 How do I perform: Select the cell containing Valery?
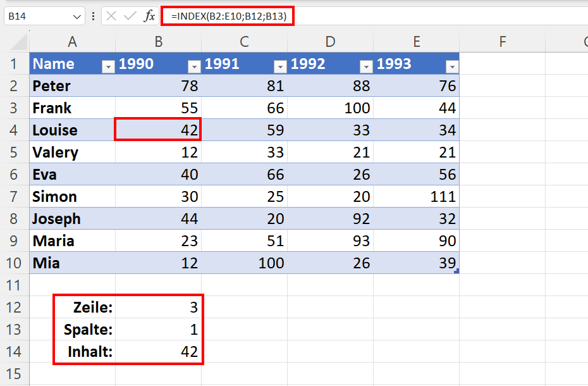(x=72, y=152)
